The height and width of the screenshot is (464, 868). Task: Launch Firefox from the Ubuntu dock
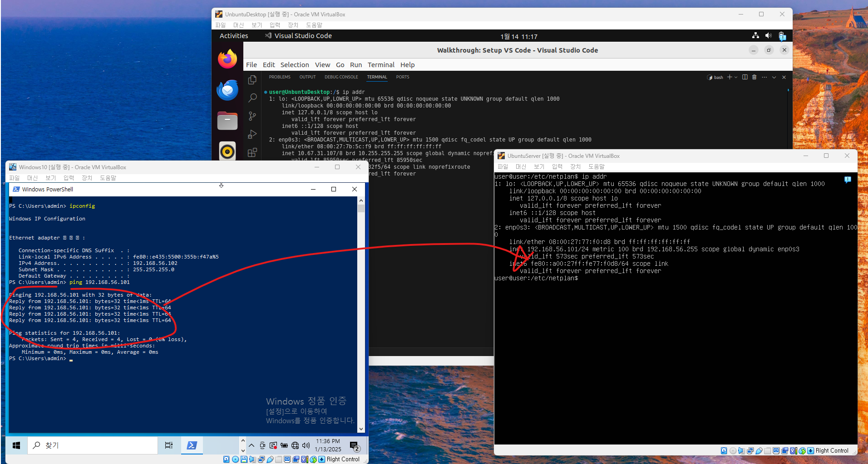tap(227, 59)
